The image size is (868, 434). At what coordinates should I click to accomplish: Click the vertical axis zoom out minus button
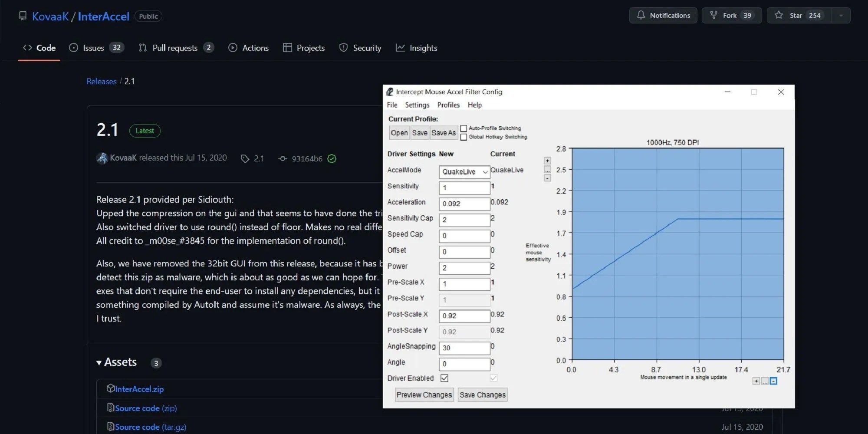coord(547,178)
